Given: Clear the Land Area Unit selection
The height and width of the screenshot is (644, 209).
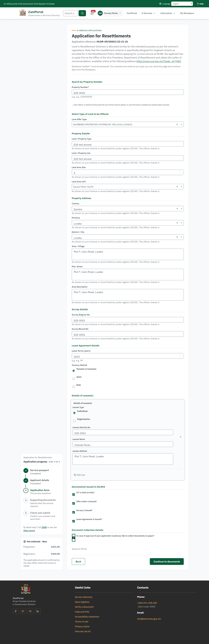Looking at the screenshot, I should (177, 187).
